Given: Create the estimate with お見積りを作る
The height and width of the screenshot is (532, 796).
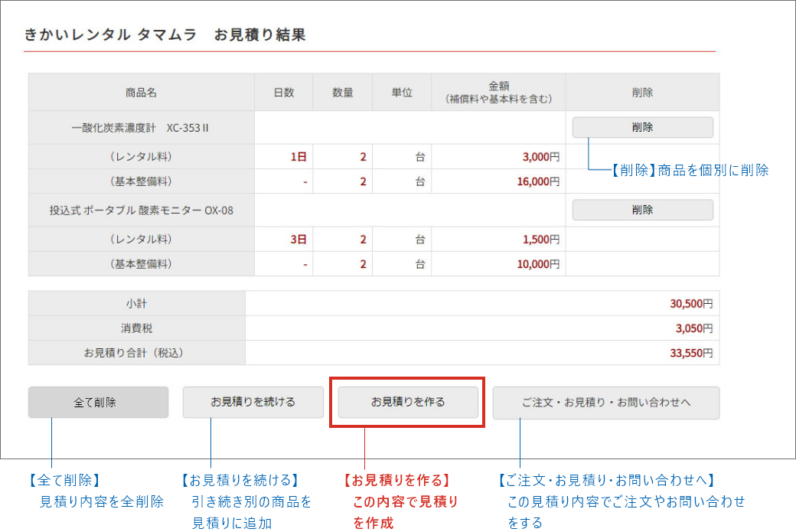Looking at the screenshot, I should [408, 402].
